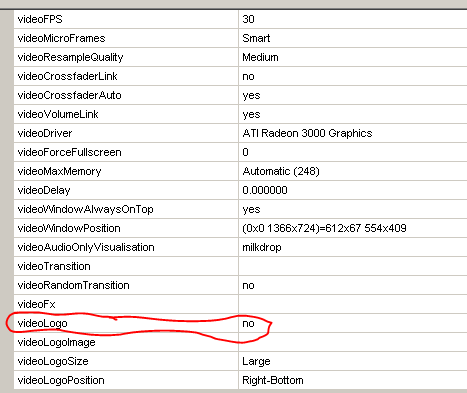Click empty videoLogoImage value cell
The width and height of the screenshot is (467, 393).
click(353, 342)
